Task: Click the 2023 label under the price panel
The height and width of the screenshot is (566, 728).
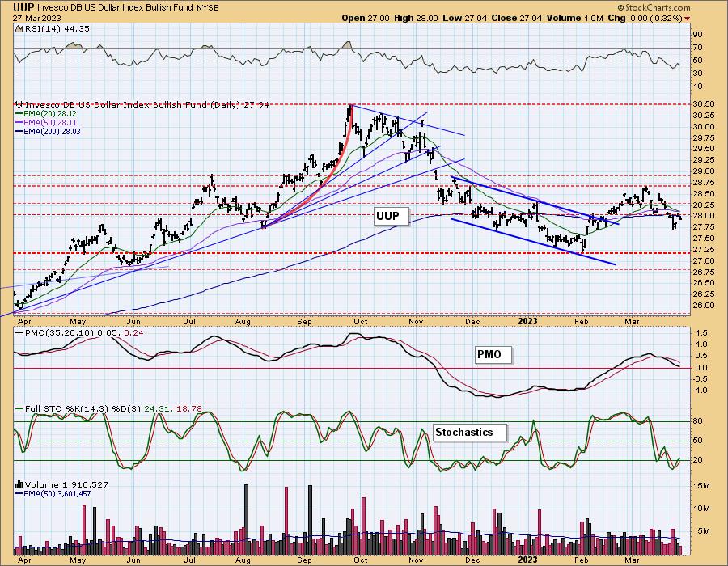Action: point(527,322)
